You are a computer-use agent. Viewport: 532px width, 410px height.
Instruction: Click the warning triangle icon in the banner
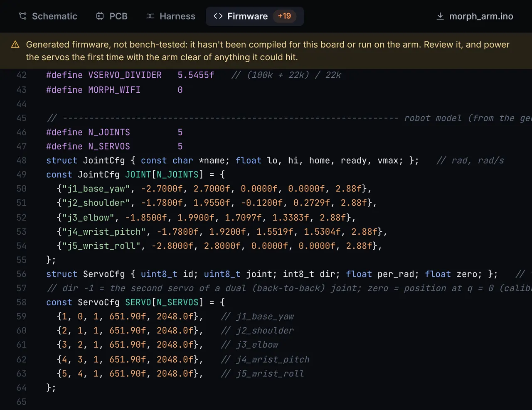point(15,44)
